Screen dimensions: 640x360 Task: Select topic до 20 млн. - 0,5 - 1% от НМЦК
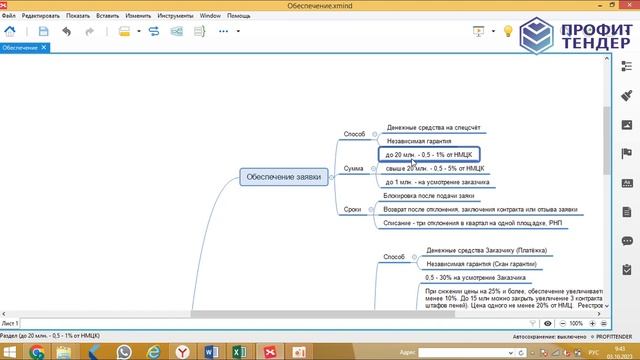(429, 155)
